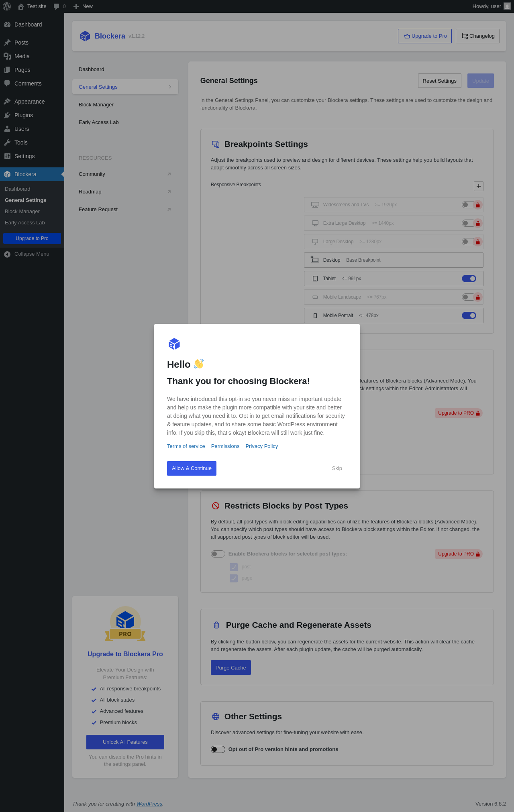Click the Upgrade to Blockera Pro heading link
514x812 pixels.
(125, 654)
